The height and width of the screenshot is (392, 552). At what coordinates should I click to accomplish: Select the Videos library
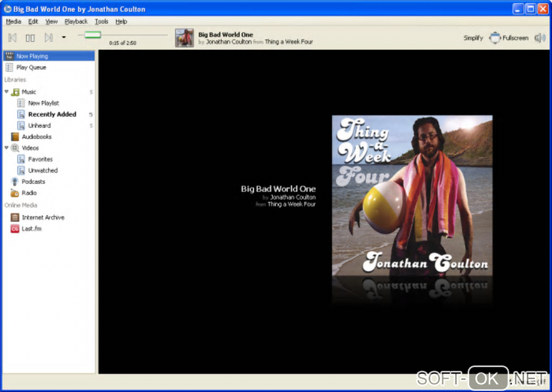click(30, 148)
